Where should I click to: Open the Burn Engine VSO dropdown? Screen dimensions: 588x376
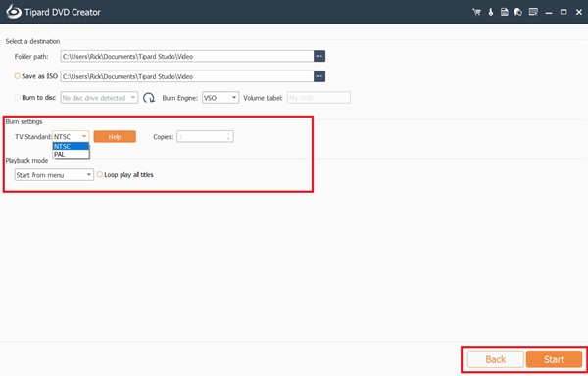tap(220, 98)
